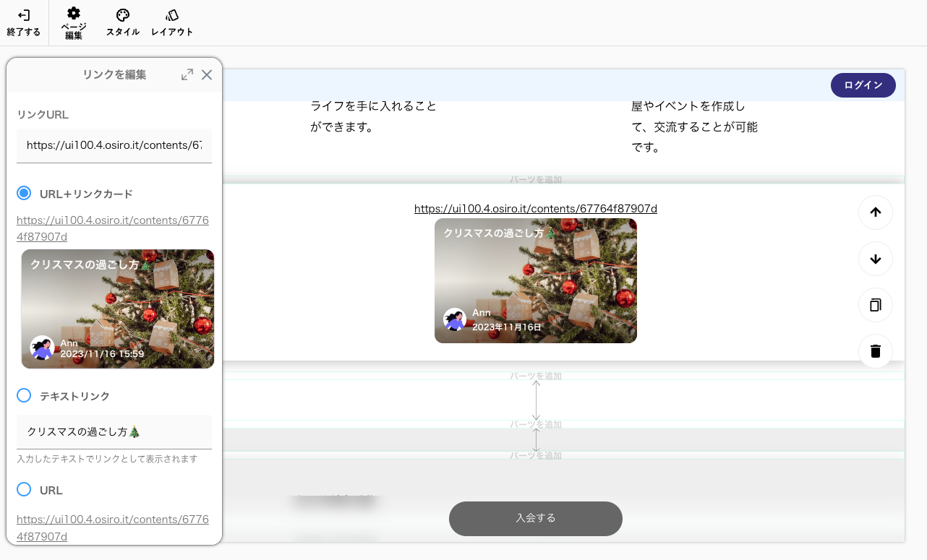Image resolution: width=927 pixels, height=560 pixels.
Task: Delete the link part with trash icon
Action: click(875, 351)
